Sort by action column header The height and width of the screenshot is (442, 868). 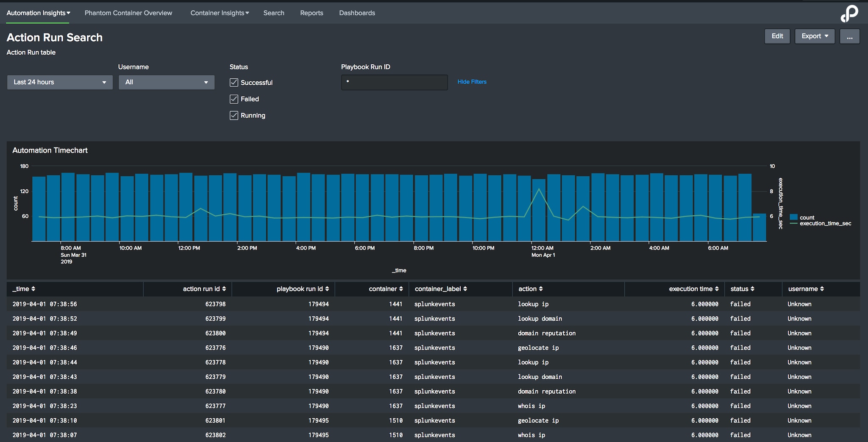530,289
